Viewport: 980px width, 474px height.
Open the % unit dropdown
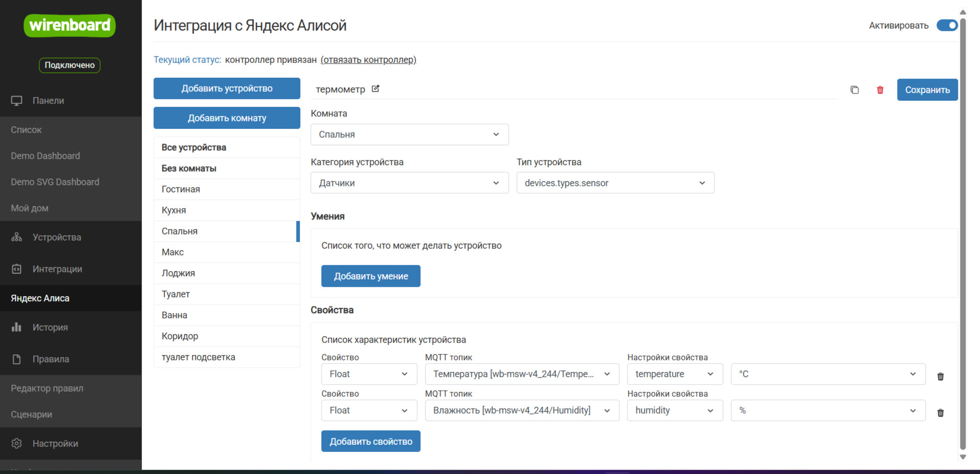828,410
